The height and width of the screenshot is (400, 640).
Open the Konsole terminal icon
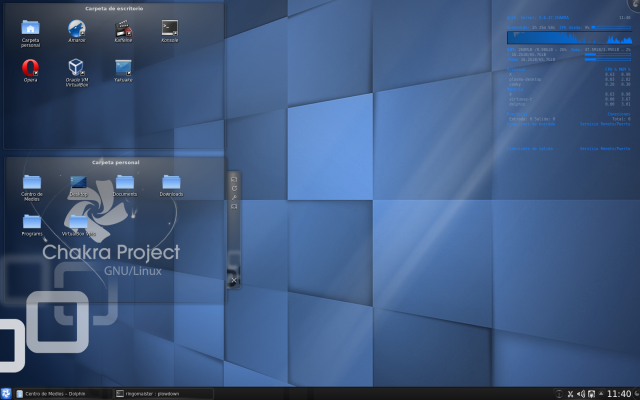click(170, 28)
